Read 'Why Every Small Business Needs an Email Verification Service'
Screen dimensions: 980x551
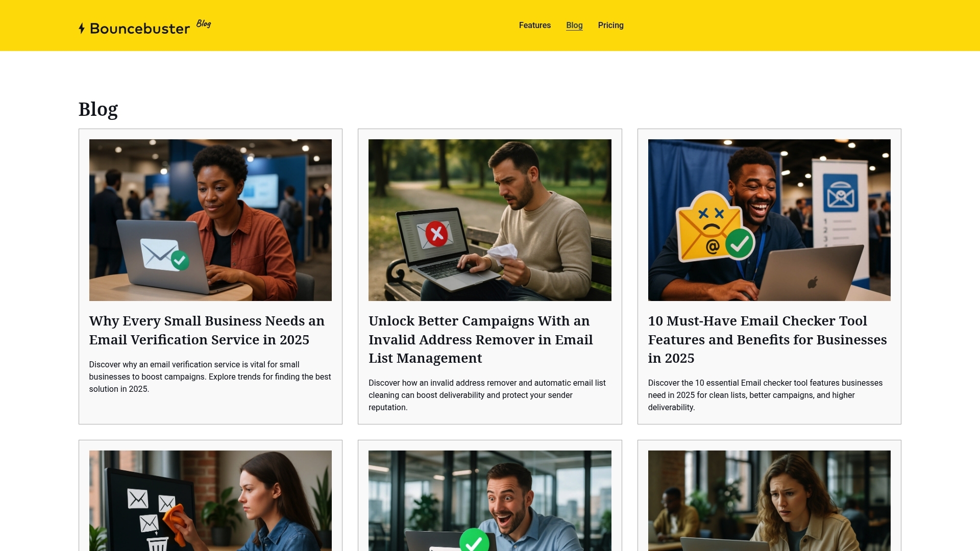207,330
